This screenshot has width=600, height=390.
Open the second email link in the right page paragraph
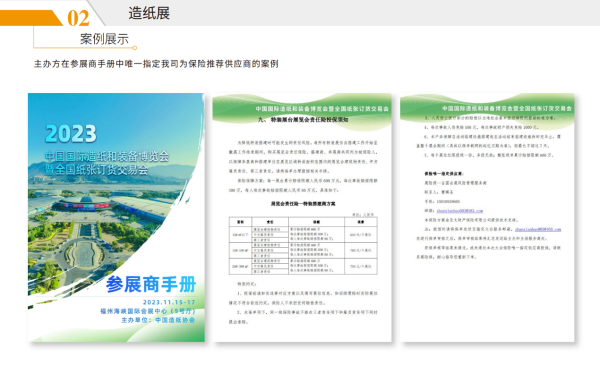click(538, 230)
